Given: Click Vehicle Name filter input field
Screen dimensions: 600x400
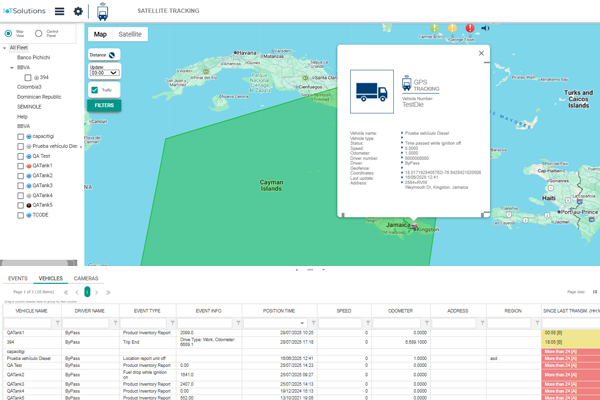Looking at the screenshot, I should (27, 323).
